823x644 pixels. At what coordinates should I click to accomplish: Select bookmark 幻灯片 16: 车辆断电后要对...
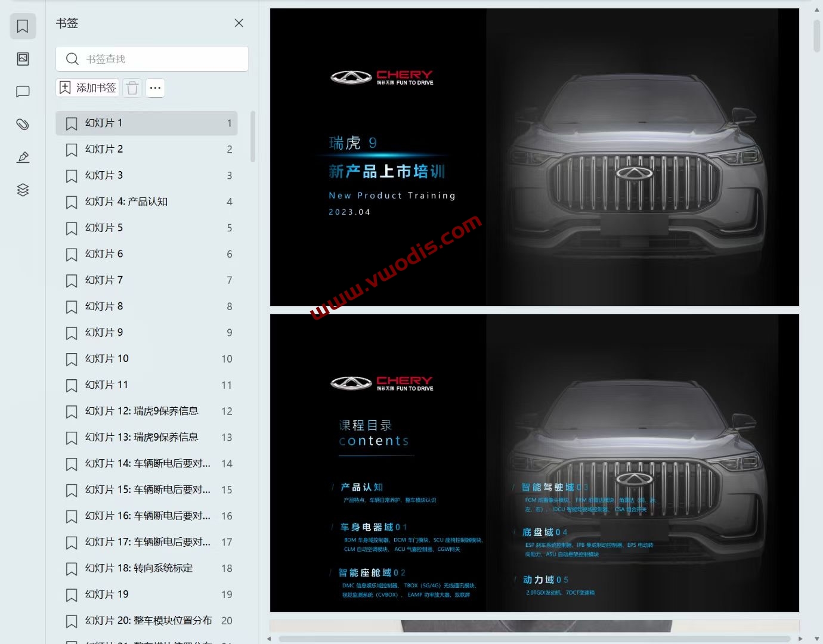tap(147, 516)
